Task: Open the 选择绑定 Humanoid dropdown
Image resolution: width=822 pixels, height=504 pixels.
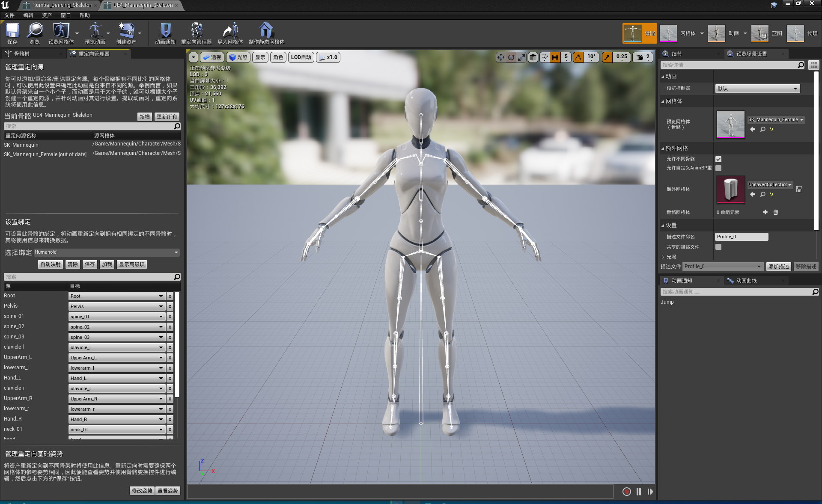Action: 106,252
